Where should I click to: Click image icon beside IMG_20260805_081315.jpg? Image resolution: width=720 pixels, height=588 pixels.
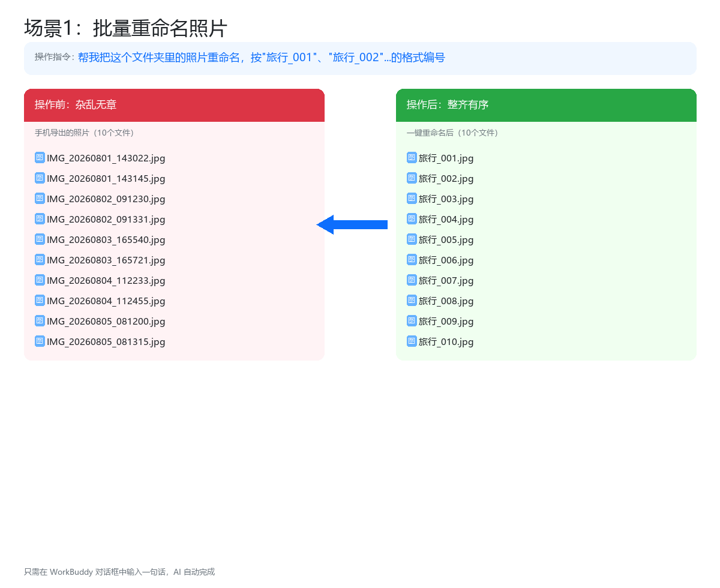tap(40, 341)
